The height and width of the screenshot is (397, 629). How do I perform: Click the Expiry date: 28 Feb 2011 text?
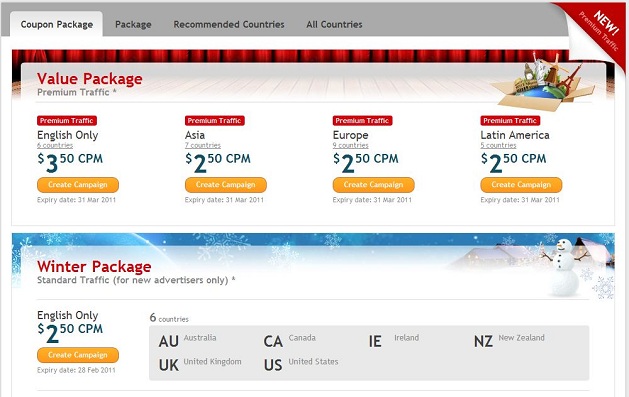[76, 370]
